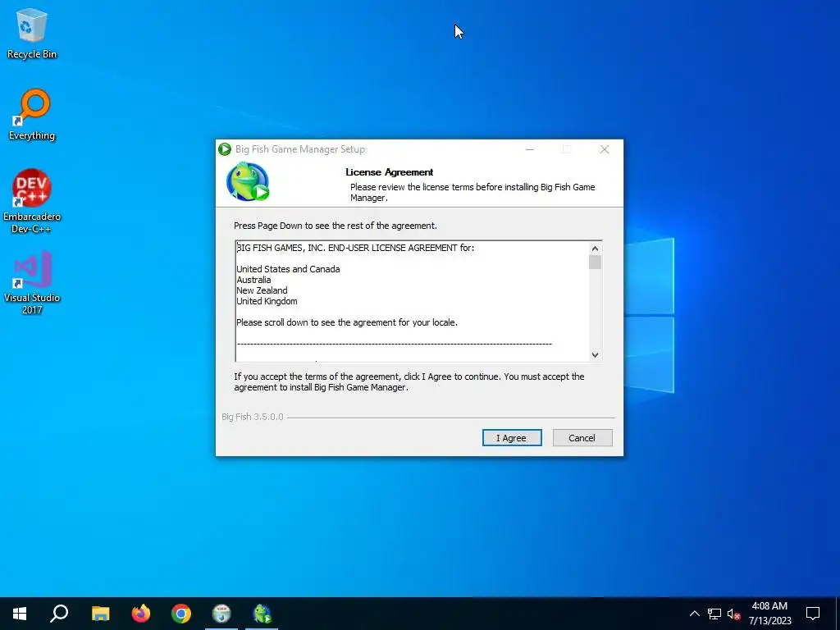The height and width of the screenshot is (630, 840).
Task: Click the license scrollbar up arrow
Action: [x=595, y=249]
